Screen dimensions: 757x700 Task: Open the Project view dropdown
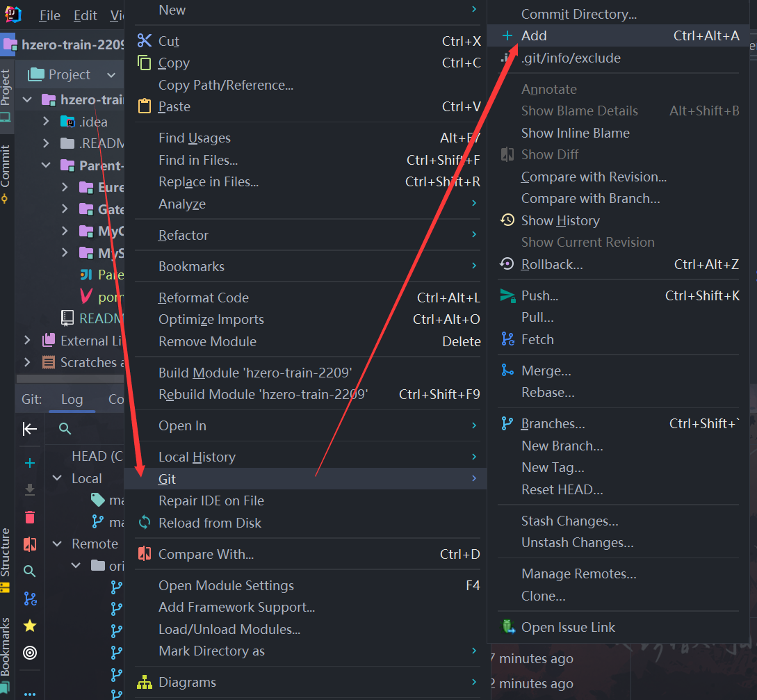[x=111, y=75]
